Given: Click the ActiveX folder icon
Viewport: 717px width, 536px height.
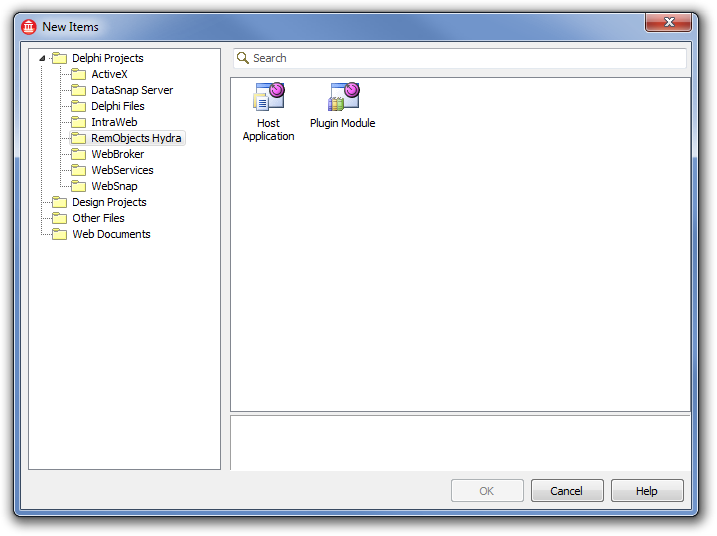Looking at the screenshot, I should tap(79, 74).
